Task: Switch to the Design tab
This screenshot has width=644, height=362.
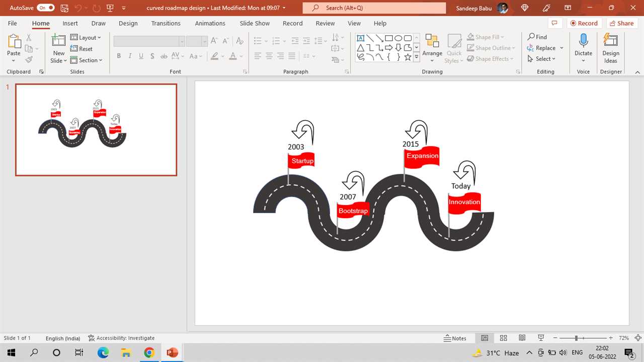Action: [x=128, y=23]
